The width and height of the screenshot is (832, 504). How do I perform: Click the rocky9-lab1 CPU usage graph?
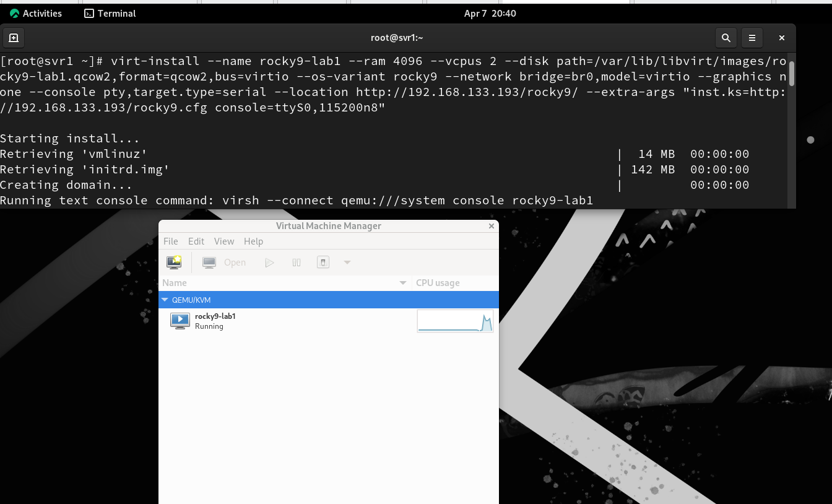click(x=455, y=321)
